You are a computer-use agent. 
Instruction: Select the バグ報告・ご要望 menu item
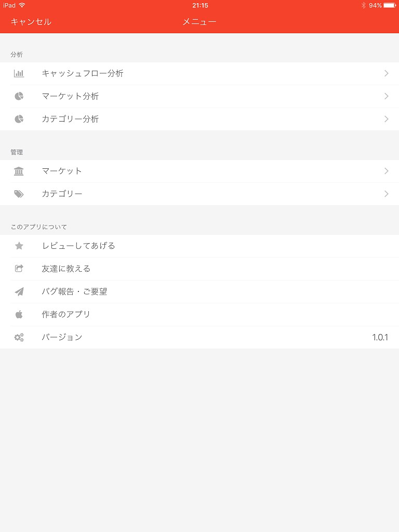(74, 291)
